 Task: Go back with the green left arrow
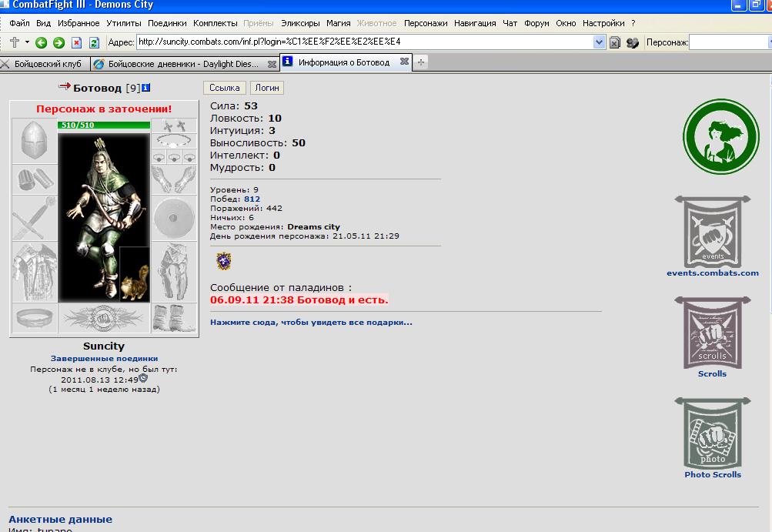pos(42,43)
